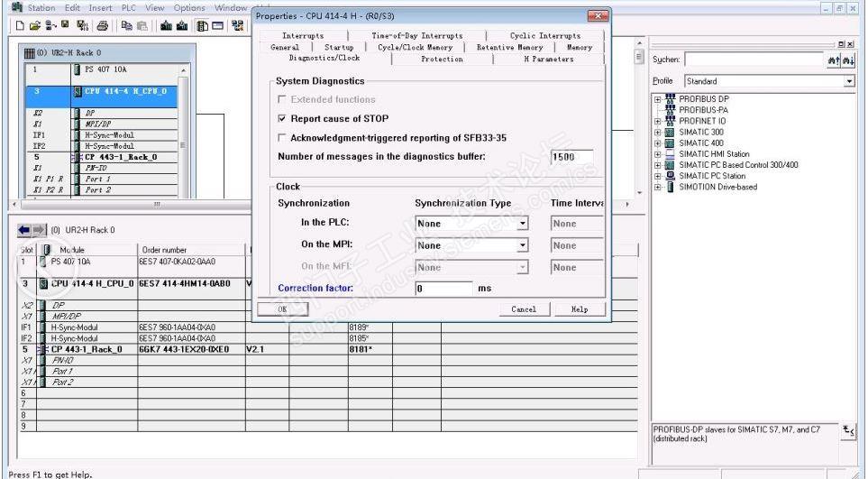Select CP 443-1_Rack_0 row in module table
The width and height of the screenshot is (868, 479).
tap(86, 349)
